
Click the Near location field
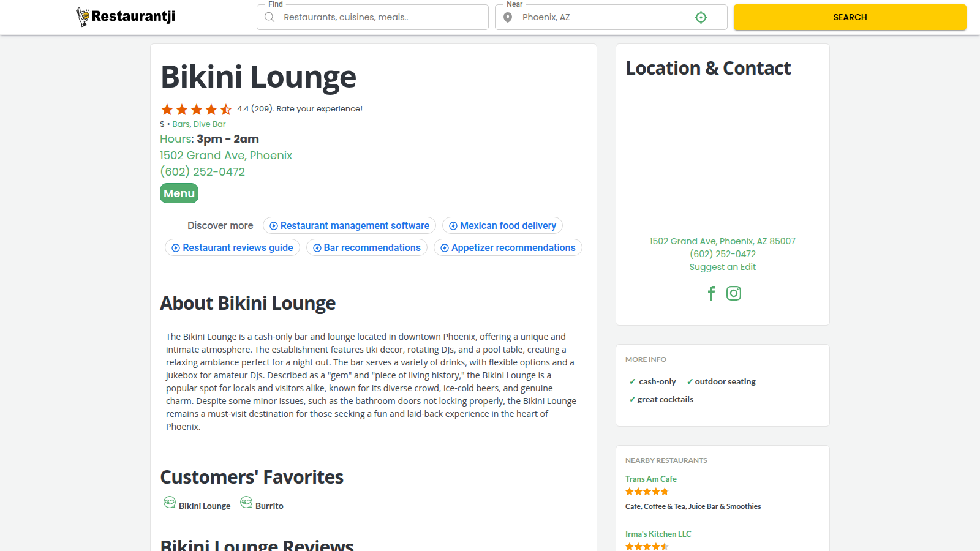pyautogui.click(x=603, y=17)
